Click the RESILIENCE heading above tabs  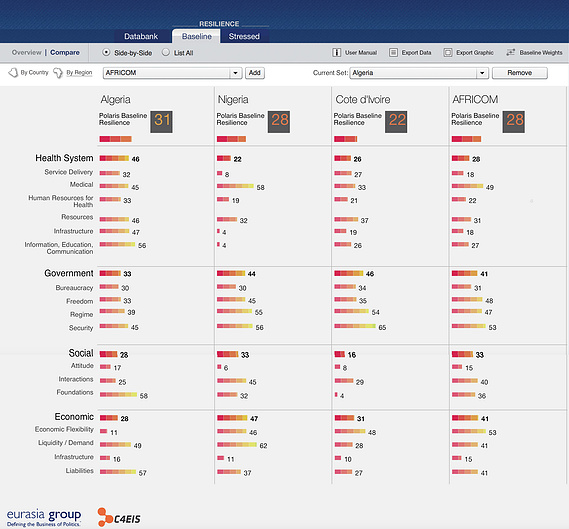(x=219, y=24)
